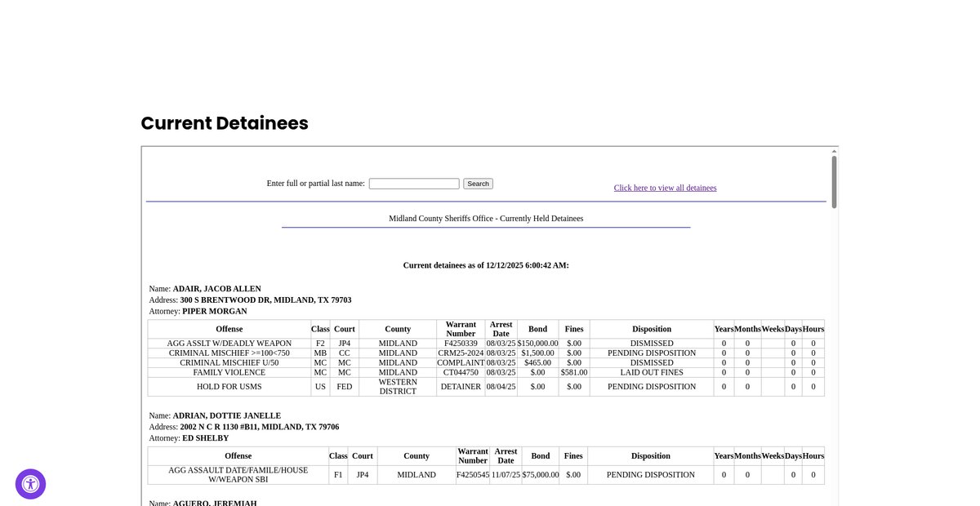Screen dimensions: 980x506
Task: Click the LAID OUT FINES disposition
Action: point(651,372)
